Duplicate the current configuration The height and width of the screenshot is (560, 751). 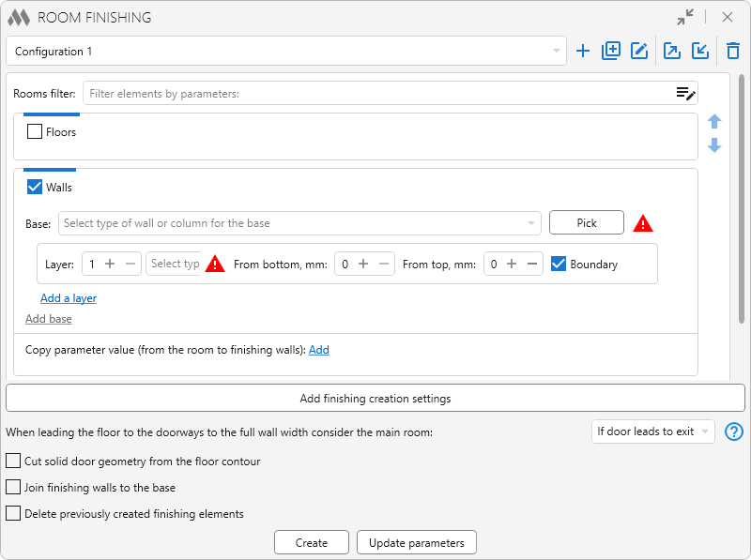click(611, 51)
